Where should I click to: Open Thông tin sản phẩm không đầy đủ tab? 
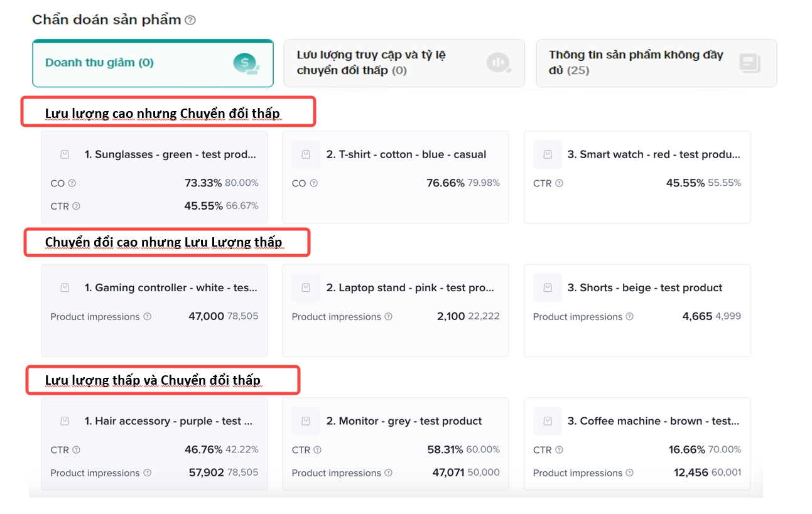656,63
